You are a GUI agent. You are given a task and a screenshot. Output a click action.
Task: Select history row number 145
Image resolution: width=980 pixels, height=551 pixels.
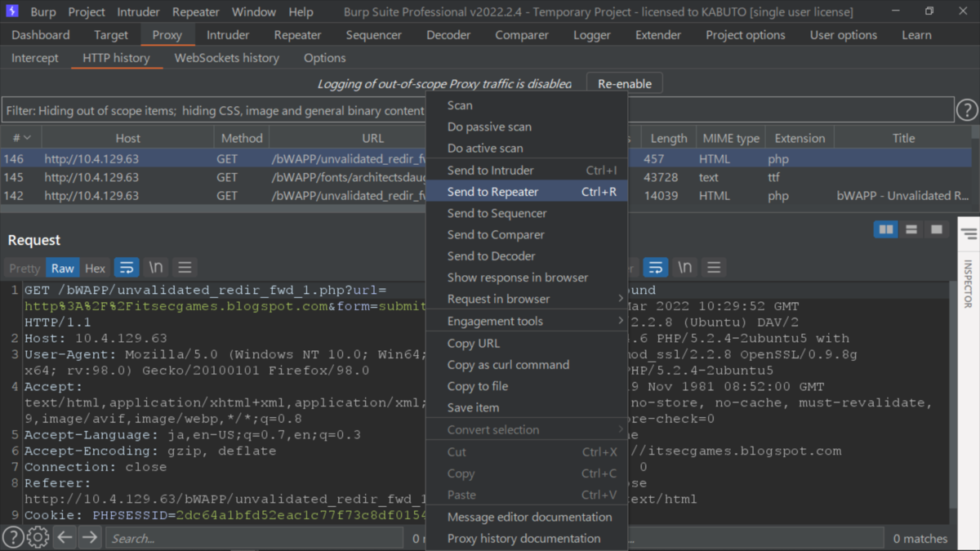(486, 177)
